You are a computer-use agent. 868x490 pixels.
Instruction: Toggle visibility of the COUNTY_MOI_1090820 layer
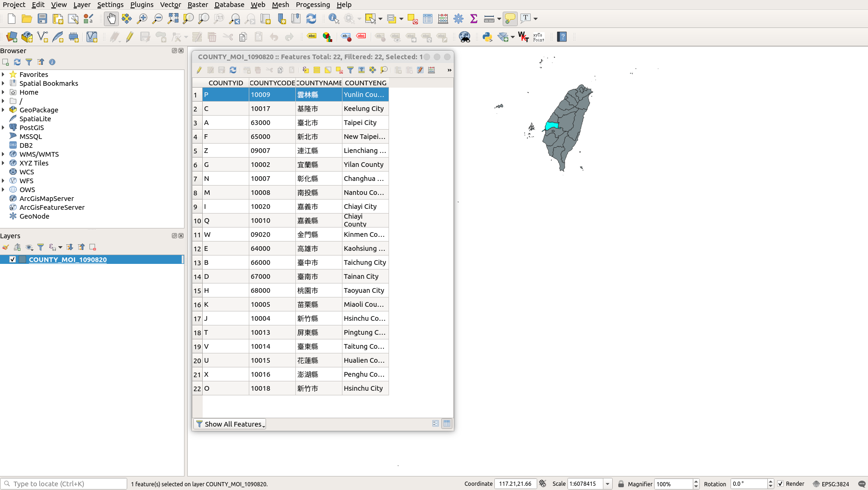coord(13,260)
